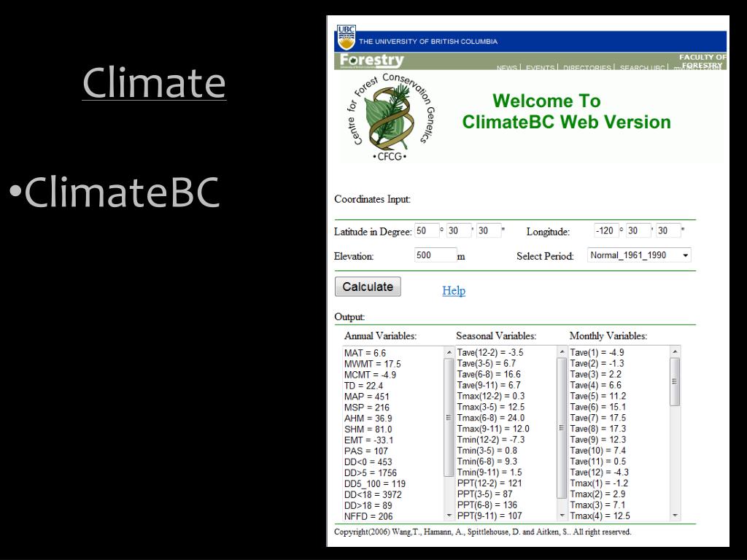Open the EVENTS navigation link

click(x=540, y=68)
